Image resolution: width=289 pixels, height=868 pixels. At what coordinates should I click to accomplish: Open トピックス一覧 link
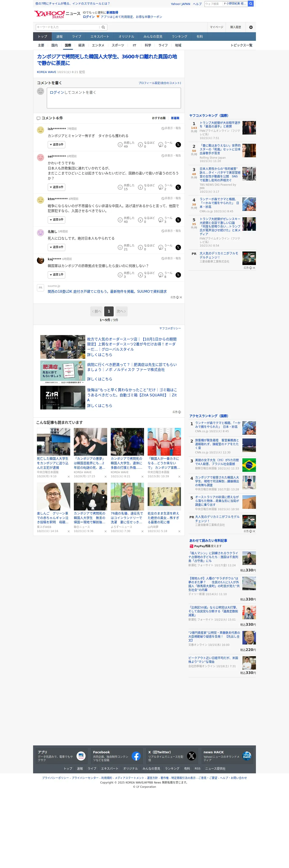(241, 45)
